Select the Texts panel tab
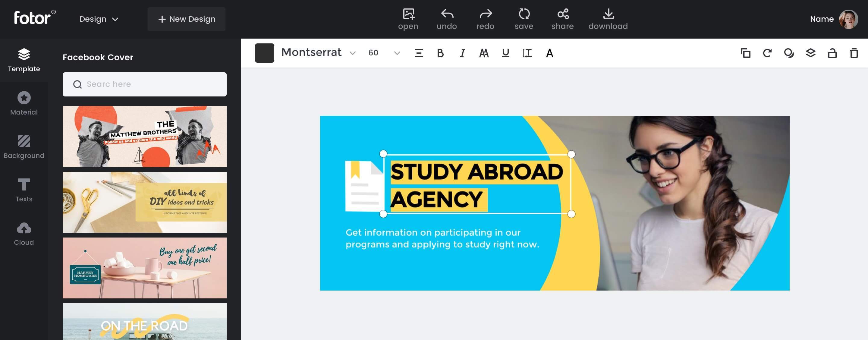The image size is (868, 340). click(23, 190)
